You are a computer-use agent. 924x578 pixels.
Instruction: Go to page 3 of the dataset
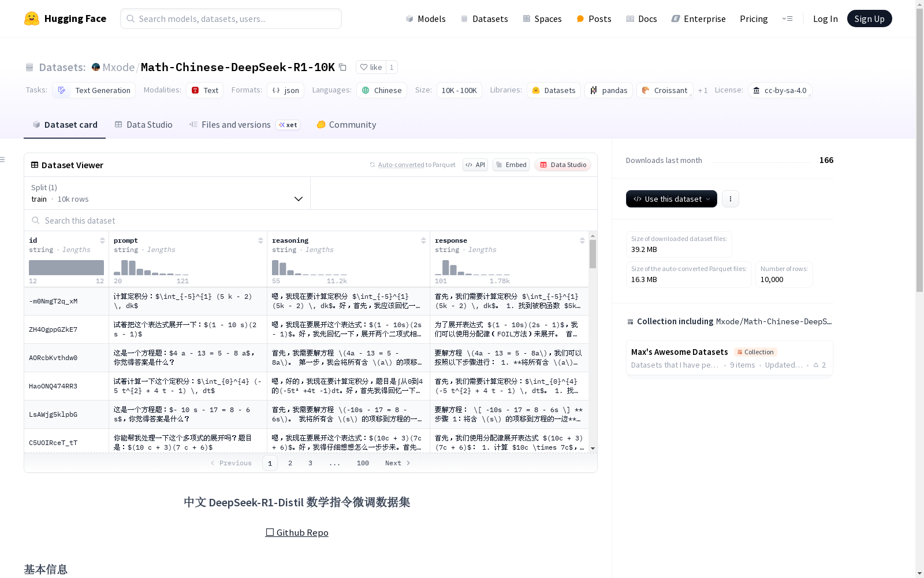[310, 463]
